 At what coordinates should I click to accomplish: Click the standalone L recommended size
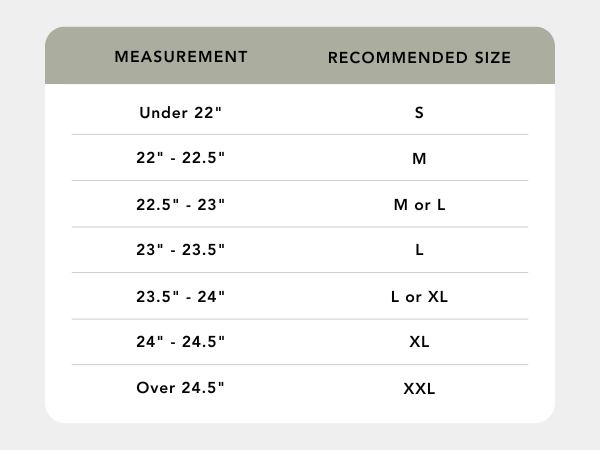419,250
